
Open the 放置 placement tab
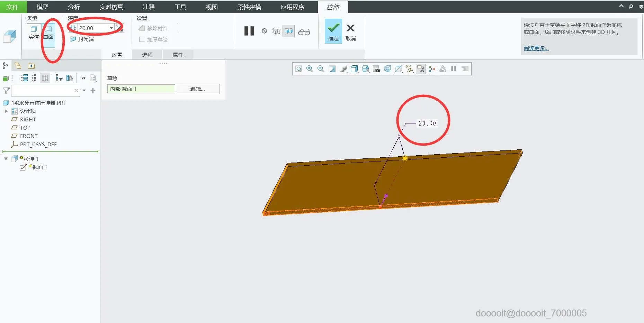117,55
